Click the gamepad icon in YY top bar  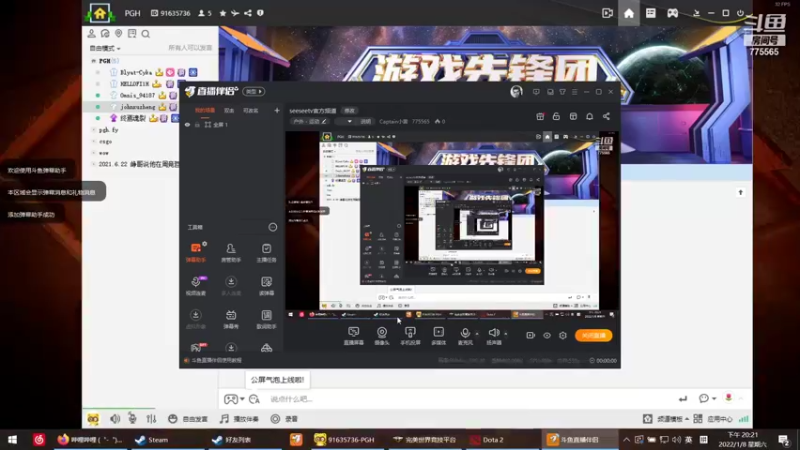pyautogui.click(x=672, y=13)
